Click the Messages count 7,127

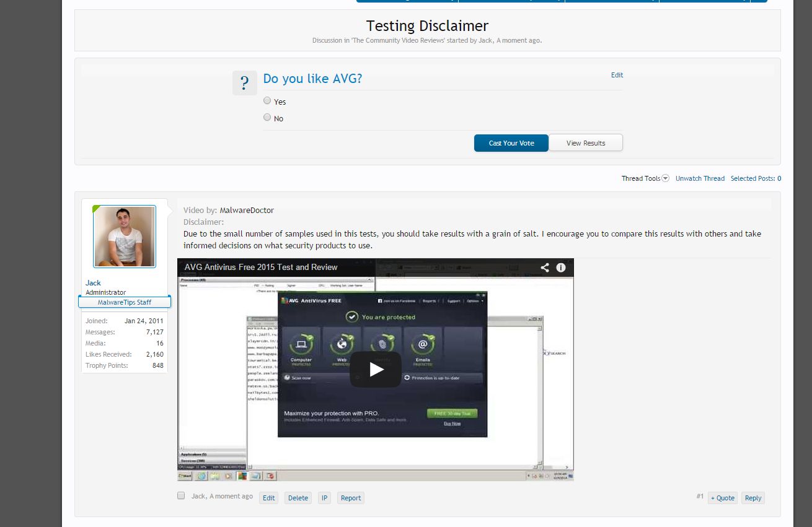point(155,333)
